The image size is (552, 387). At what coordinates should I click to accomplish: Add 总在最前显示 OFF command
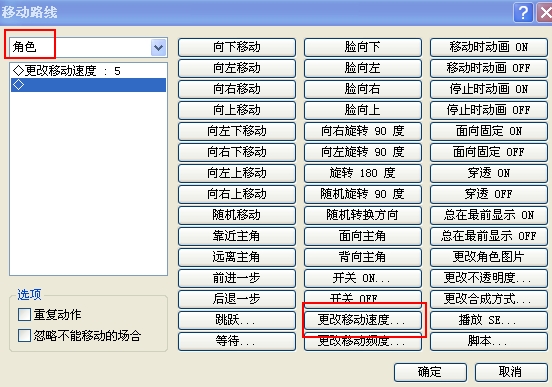coord(489,236)
